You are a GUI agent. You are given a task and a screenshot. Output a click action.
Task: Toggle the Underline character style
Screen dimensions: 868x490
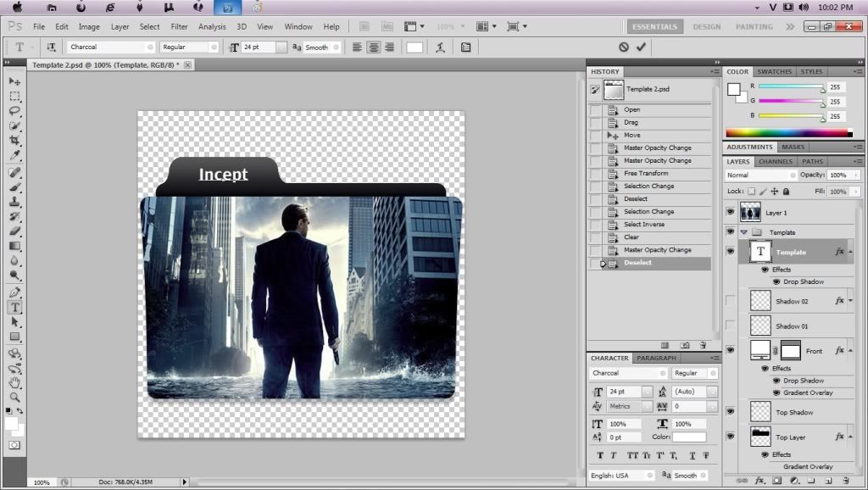point(692,455)
